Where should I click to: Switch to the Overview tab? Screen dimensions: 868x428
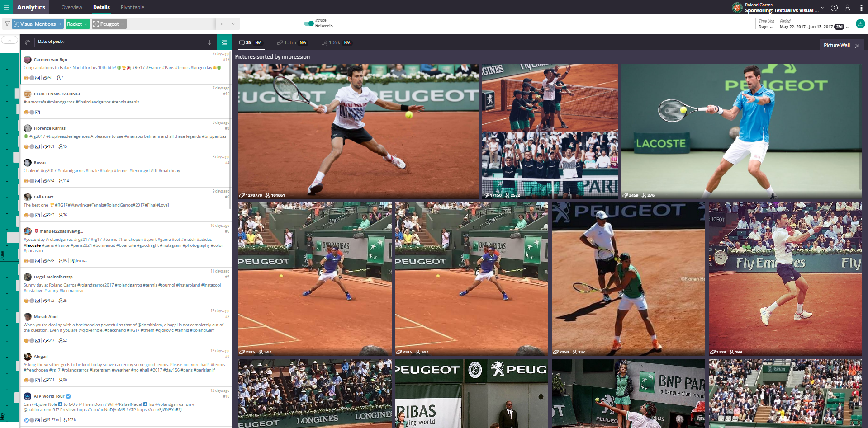[72, 7]
